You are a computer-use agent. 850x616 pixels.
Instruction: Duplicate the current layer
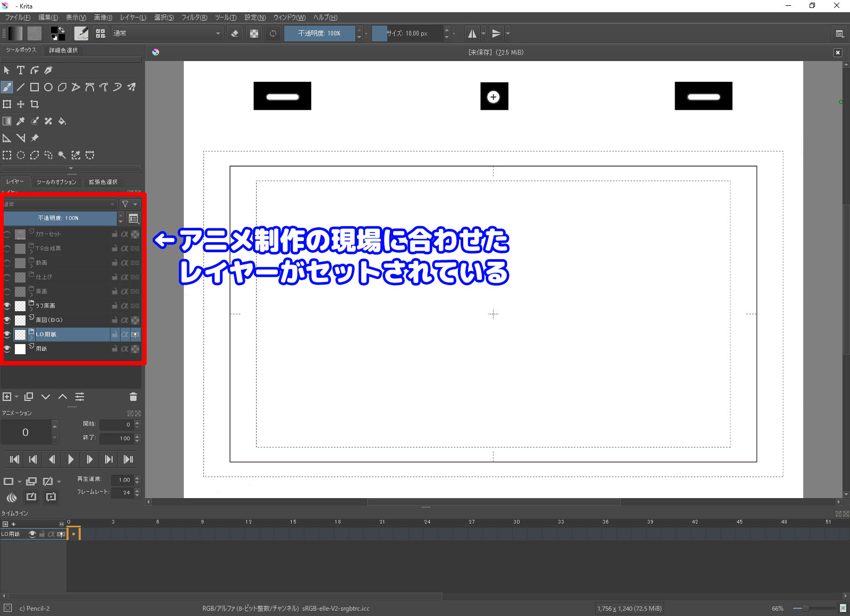[x=29, y=397]
